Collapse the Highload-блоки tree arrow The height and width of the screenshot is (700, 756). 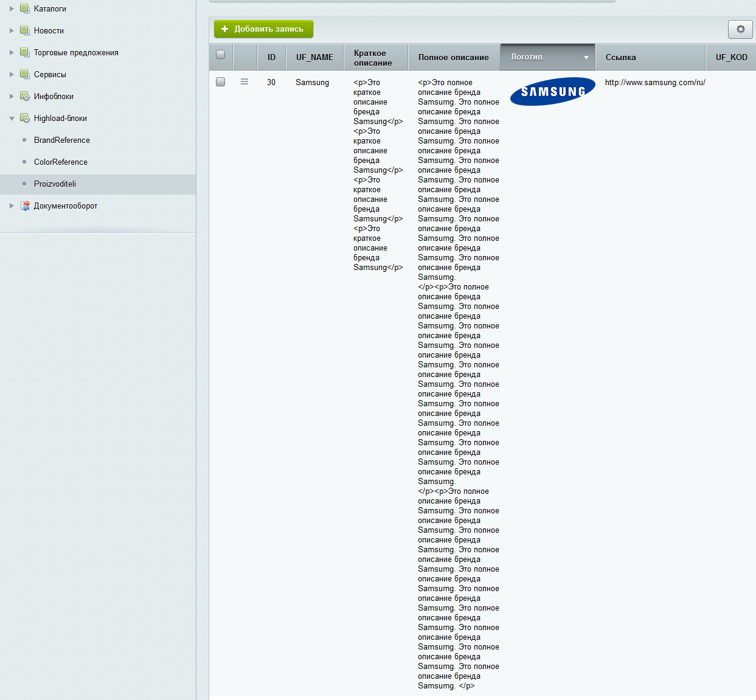[x=12, y=119]
